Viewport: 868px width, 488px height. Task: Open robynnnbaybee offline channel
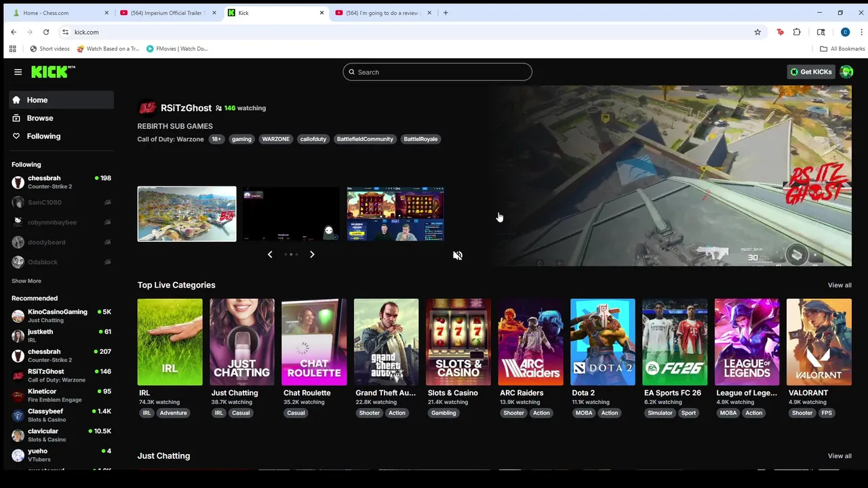click(62, 222)
